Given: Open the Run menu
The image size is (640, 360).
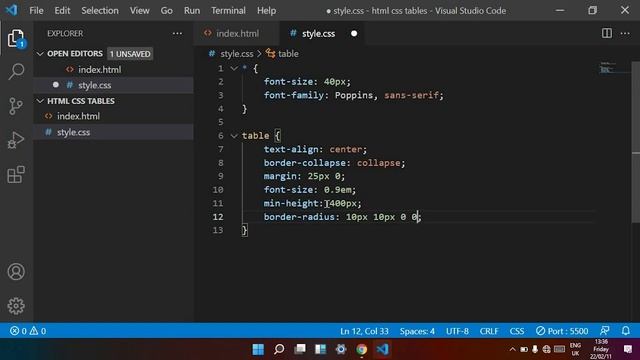Looking at the screenshot, I should click(192, 11).
